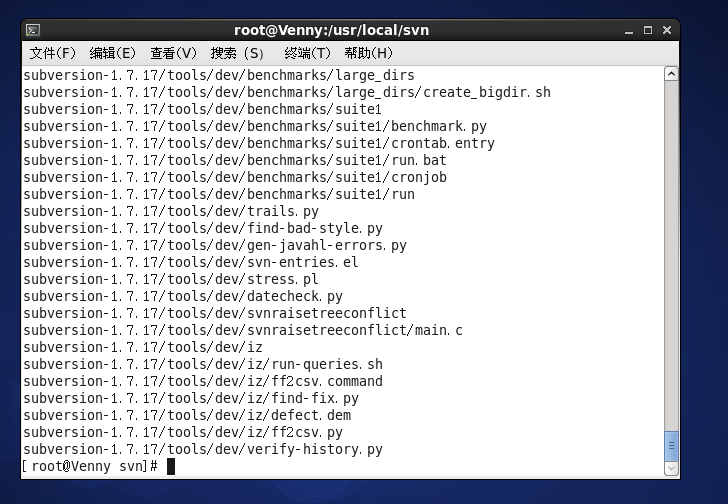
Task: Click the window title root@Venny:/usr/local/svn
Action: coord(332,30)
